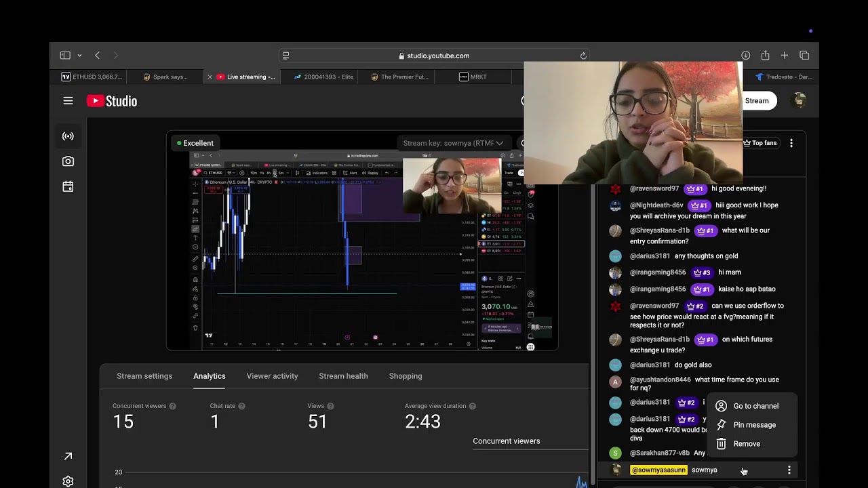This screenshot has width=868, height=488.
Task: Click the Excellent stream status indicator
Action: click(x=195, y=143)
